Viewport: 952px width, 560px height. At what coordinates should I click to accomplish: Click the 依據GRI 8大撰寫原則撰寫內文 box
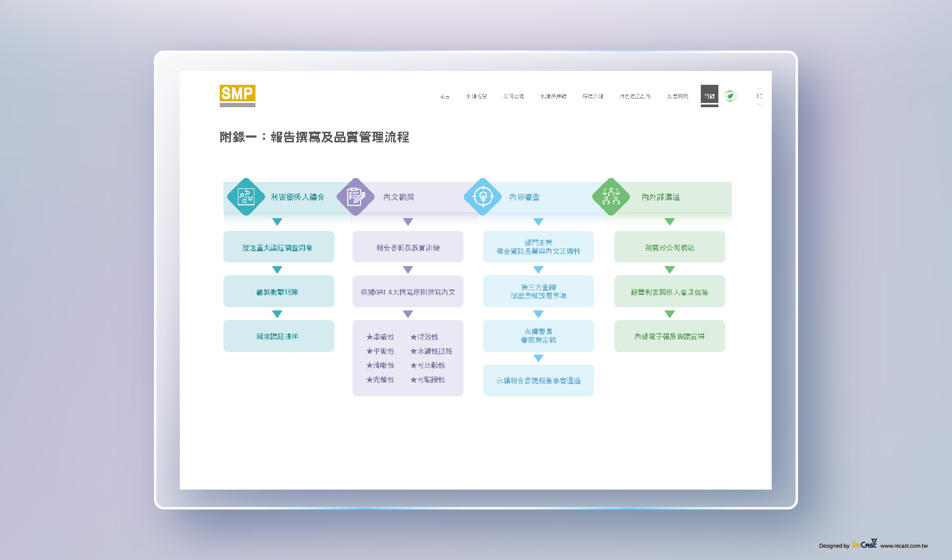click(x=408, y=291)
